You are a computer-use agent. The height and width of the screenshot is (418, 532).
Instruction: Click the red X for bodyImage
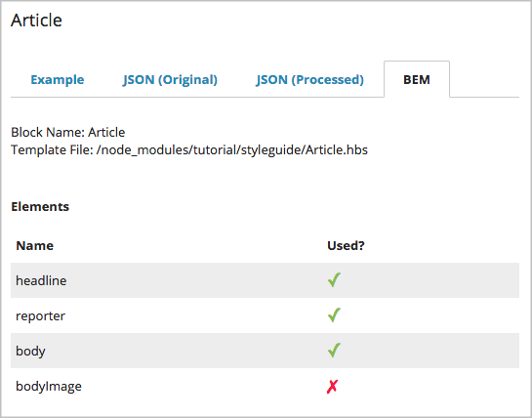click(332, 387)
